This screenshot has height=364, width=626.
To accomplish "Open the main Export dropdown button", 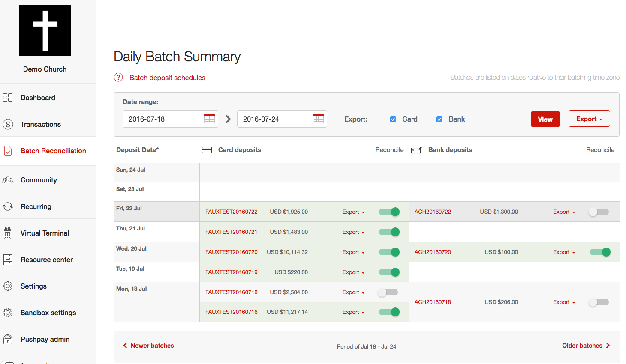I will pos(589,119).
